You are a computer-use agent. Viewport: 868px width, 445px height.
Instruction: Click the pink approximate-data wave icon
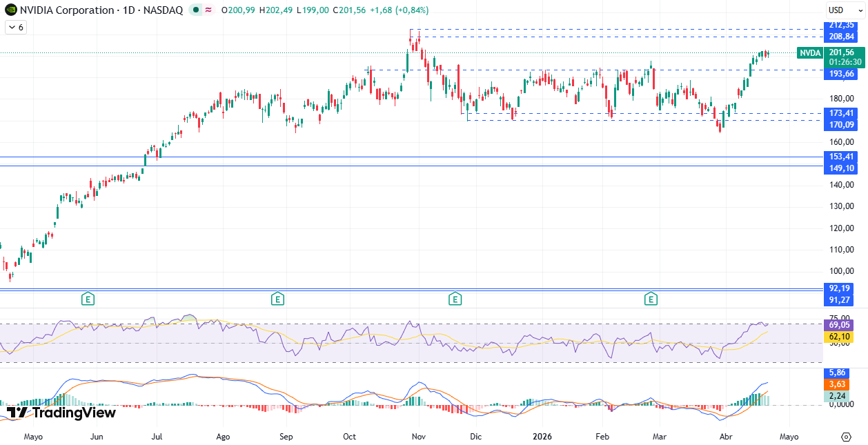[x=208, y=10]
